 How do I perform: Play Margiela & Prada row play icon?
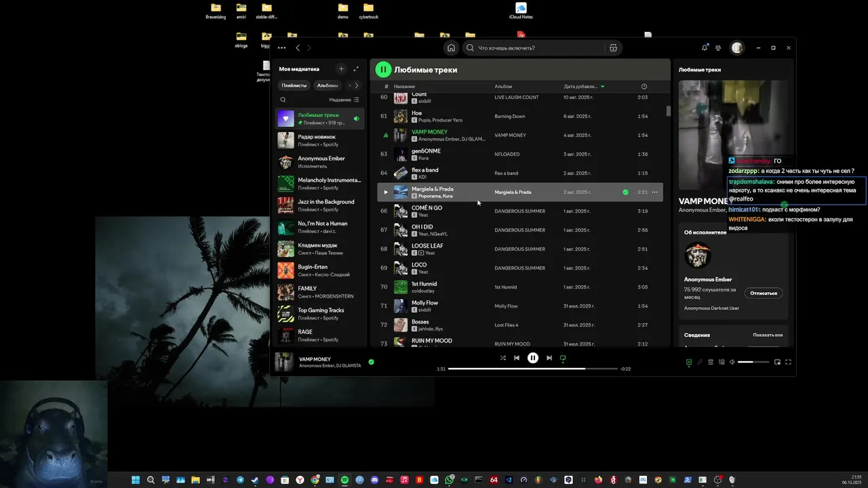coord(386,192)
